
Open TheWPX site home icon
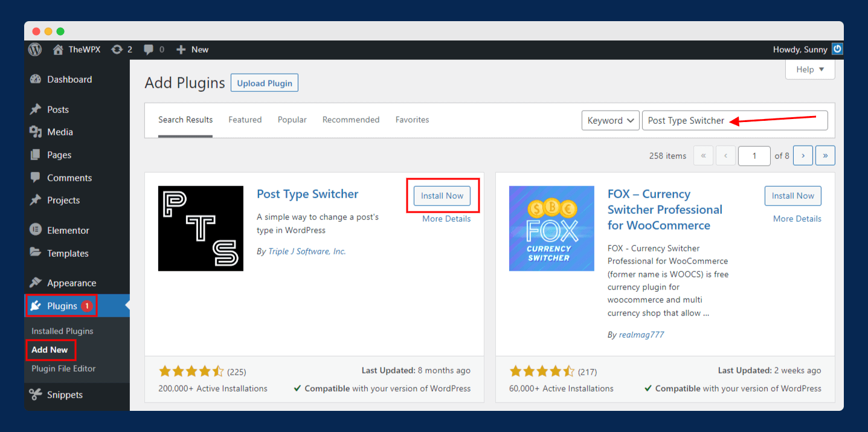tap(58, 50)
